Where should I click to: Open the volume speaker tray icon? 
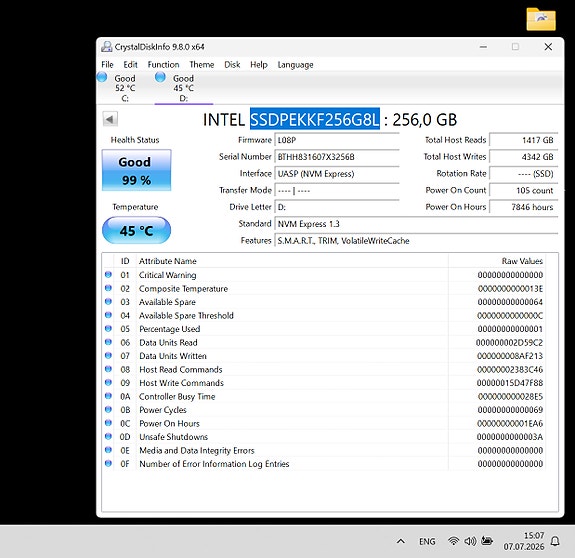pyautogui.click(x=470, y=541)
